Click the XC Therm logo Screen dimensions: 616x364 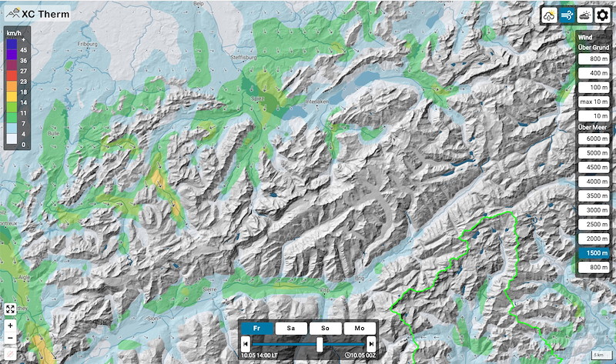pyautogui.click(x=36, y=13)
